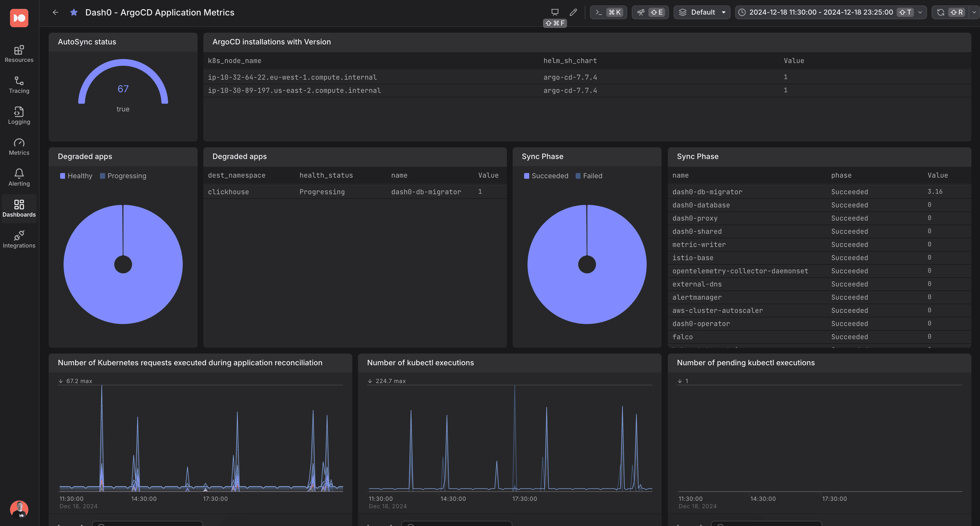This screenshot has height=526, width=980.
Task: Open Tracing from the sidebar
Action: tap(19, 85)
